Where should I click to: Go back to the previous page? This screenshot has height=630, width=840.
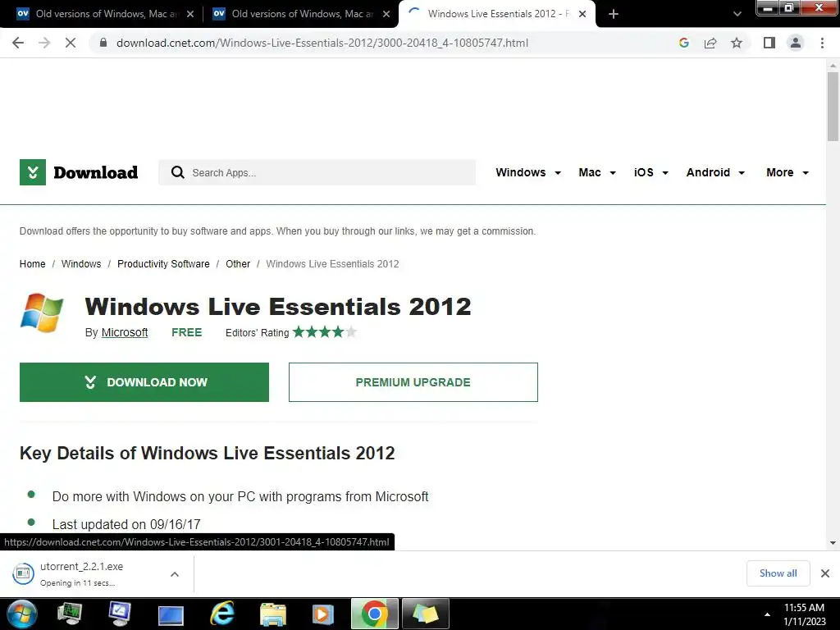tap(18, 43)
